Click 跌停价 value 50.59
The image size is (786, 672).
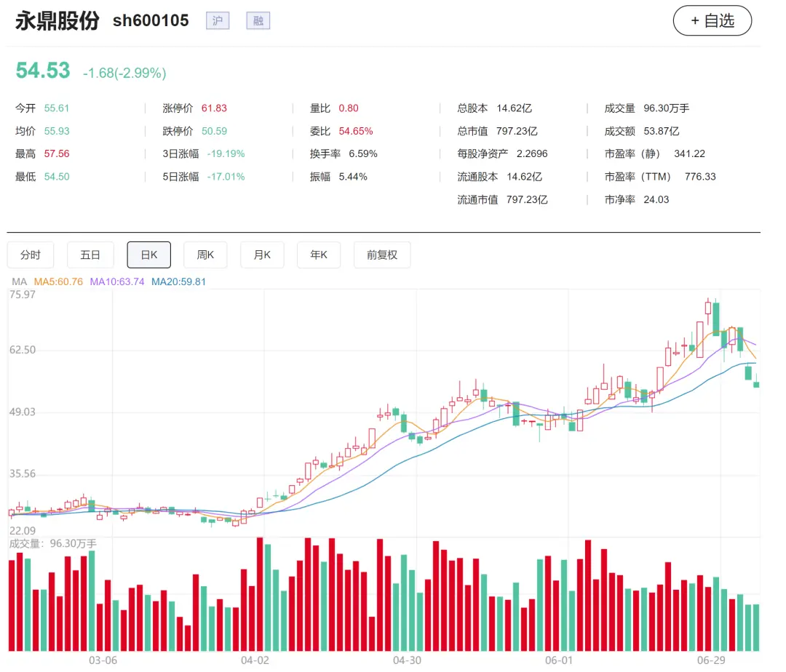[x=214, y=131]
